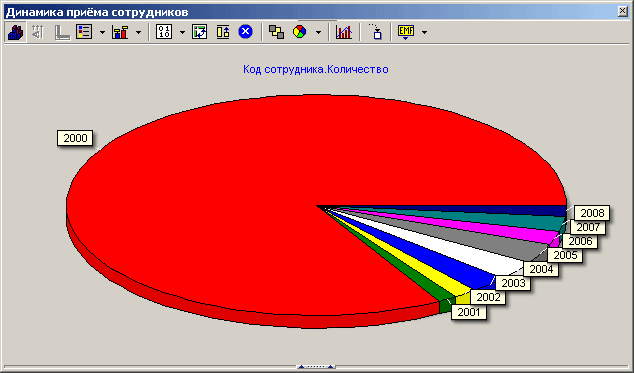Close the Динамика приёма сотрудников window

[623, 12]
